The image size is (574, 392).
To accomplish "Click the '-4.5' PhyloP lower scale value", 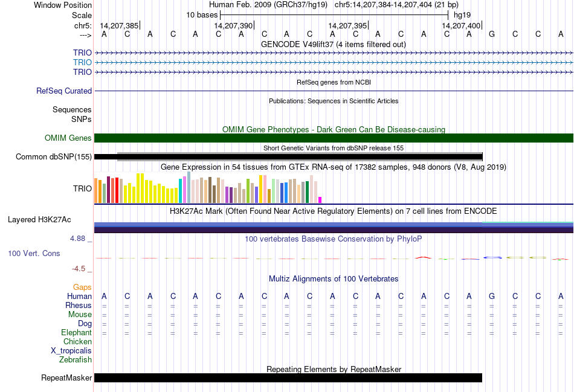I will click(x=79, y=269).
